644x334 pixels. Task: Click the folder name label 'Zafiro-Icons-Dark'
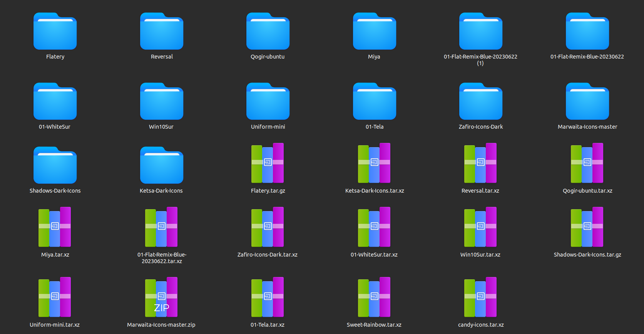click(481, 127)
